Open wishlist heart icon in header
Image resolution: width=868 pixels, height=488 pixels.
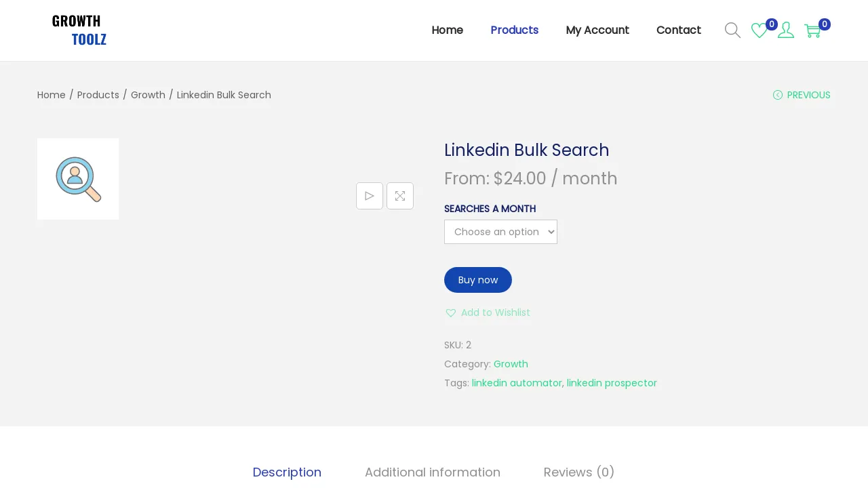click(759, 30)
